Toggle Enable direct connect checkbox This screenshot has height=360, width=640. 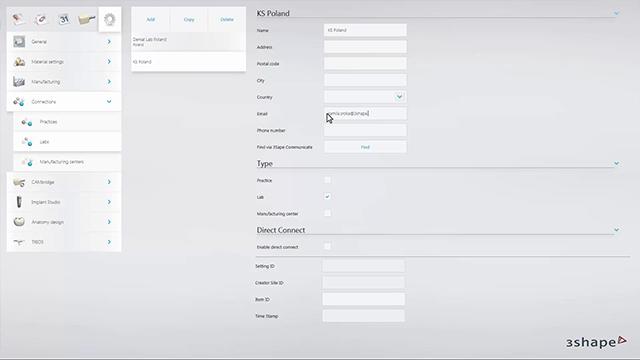click(x=327, y=247)
